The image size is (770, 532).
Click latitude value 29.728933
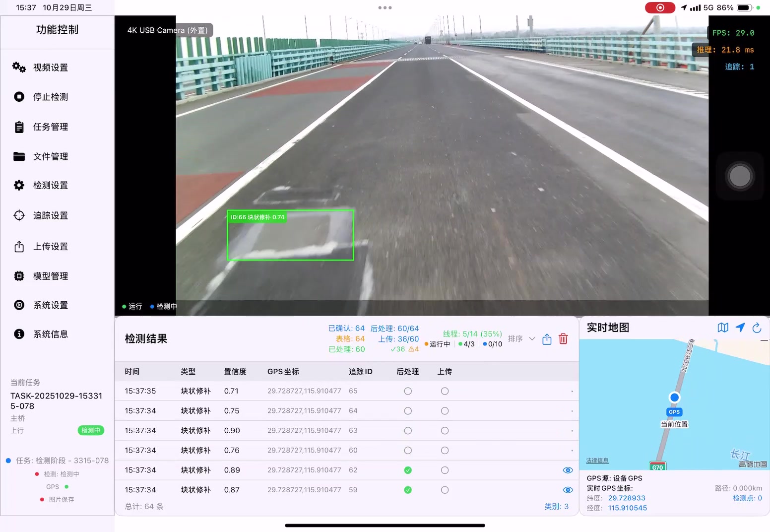point(627,498)
